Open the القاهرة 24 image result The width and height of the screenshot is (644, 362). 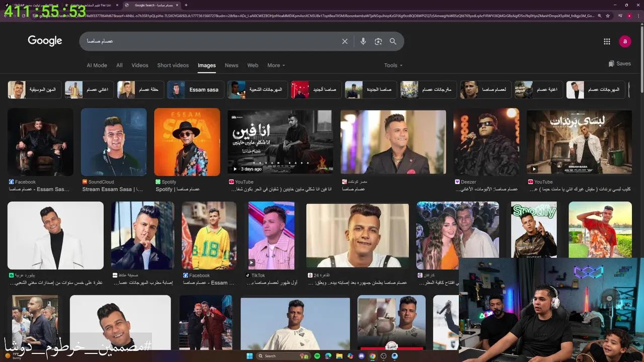tap(358, 236)
